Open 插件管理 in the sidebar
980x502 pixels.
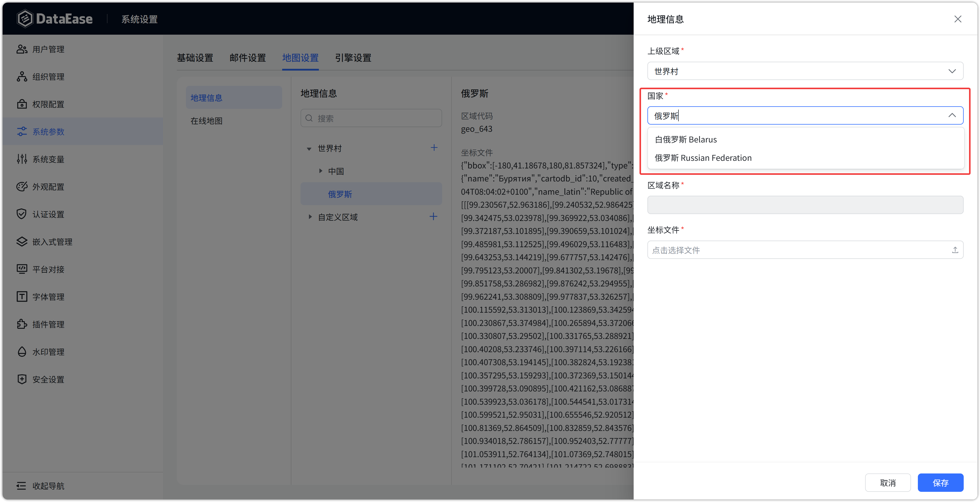coord(83,324)
